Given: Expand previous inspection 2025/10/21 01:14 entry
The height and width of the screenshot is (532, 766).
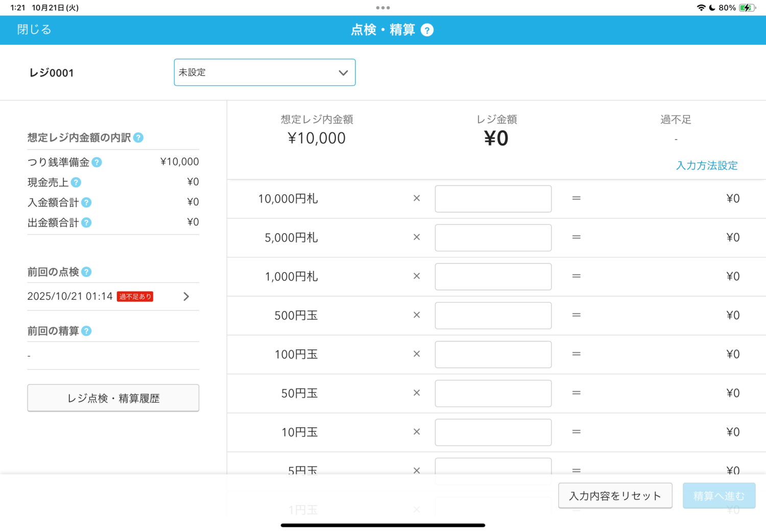Looking at the screenshot, I should pyautogui.click(x=186, y=297).
